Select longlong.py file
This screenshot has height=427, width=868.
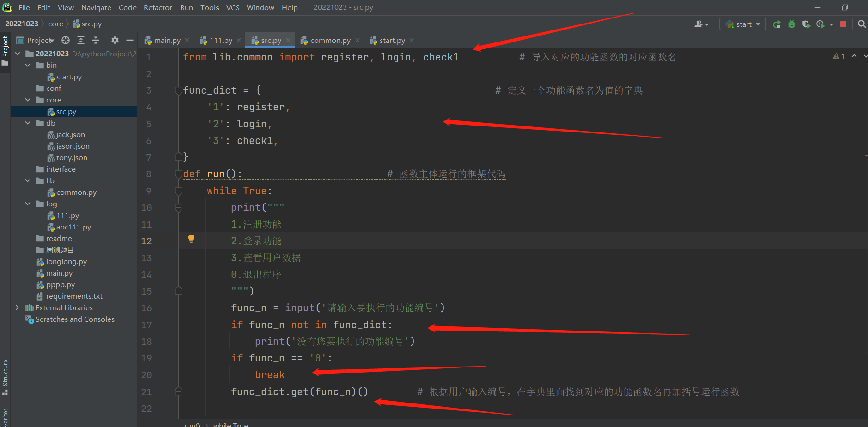(66, 261)
